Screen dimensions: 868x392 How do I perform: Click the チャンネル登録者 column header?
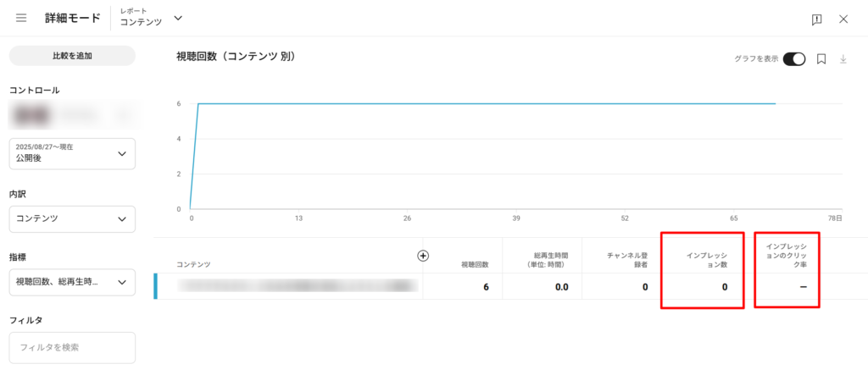[628, 259]
